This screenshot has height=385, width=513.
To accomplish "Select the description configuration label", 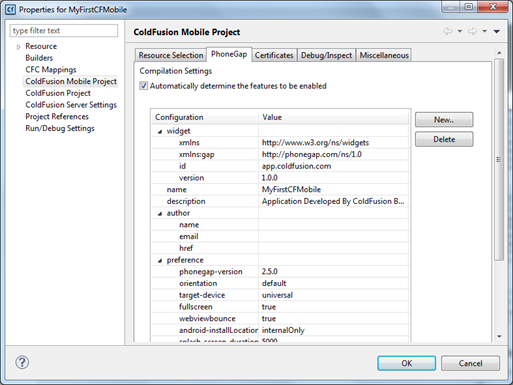I will pos(186,201).
